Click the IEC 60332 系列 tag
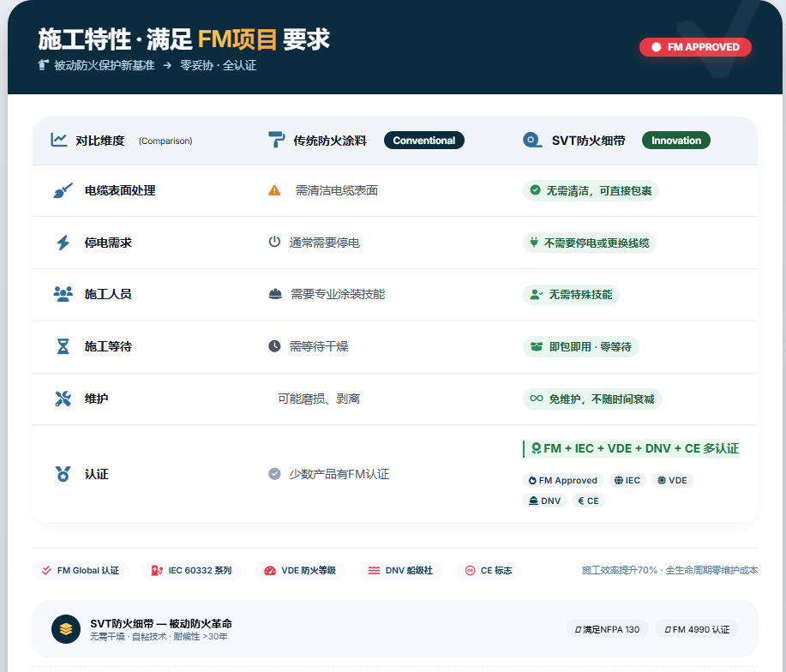 point(191,570)
